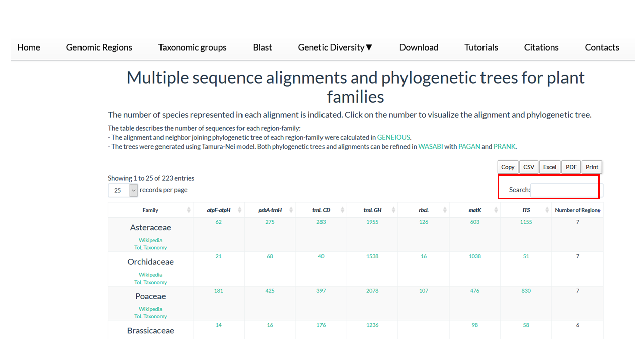Click the Print button
The width and height of the screenshot is (644, 362).
click(x=592, y=167)
